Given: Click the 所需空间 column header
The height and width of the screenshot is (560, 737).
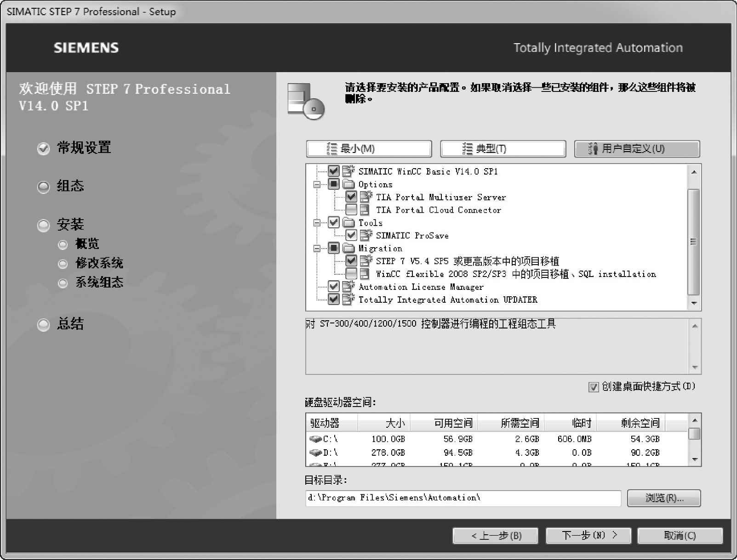Looking at the screenshot, I should [x=511, y=423].
